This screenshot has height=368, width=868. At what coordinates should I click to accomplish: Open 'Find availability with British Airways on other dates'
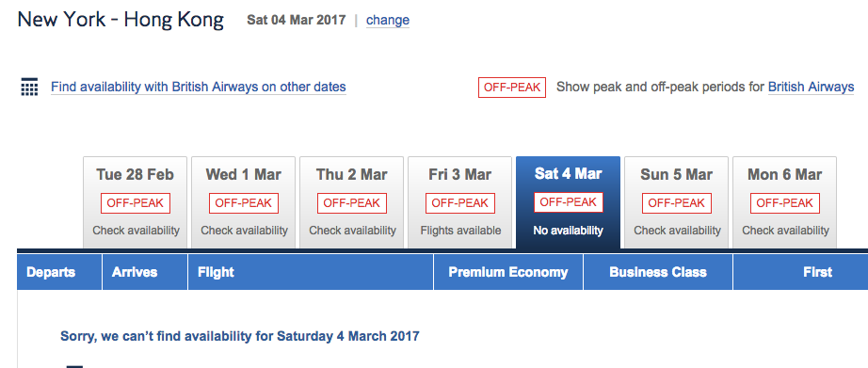pos(199,87)
